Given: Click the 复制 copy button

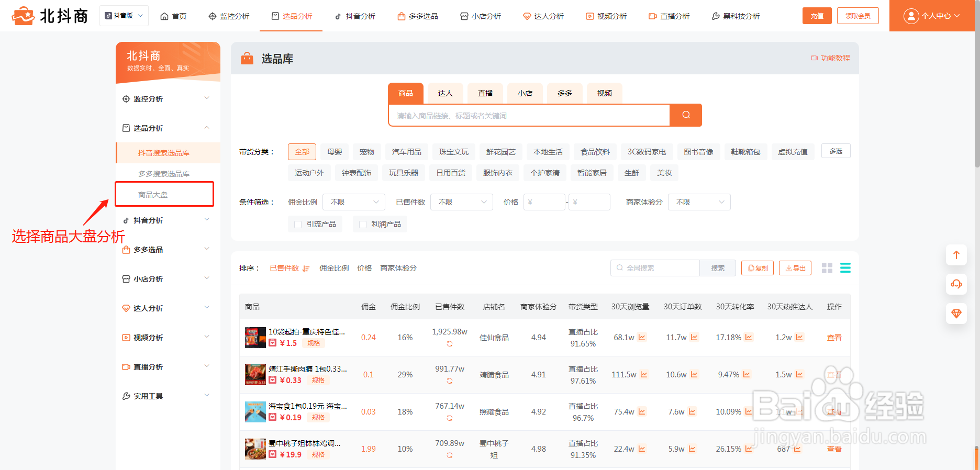Looking at the screenshot, I should point(758,268).
